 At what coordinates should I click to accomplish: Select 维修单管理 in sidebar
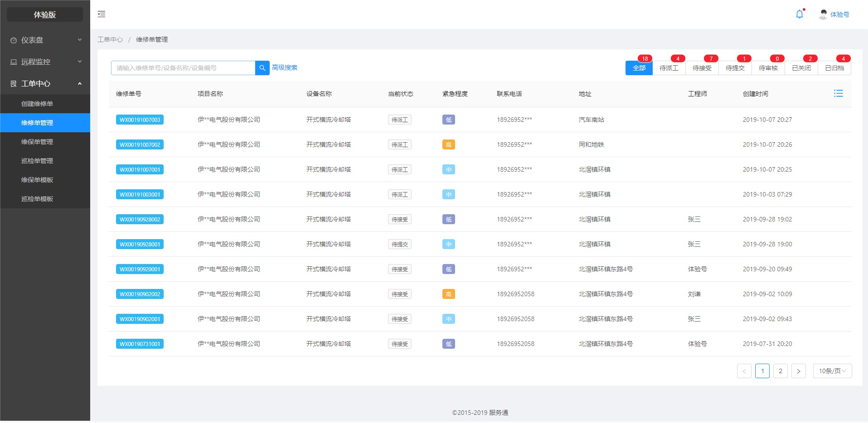click(45, 123)
